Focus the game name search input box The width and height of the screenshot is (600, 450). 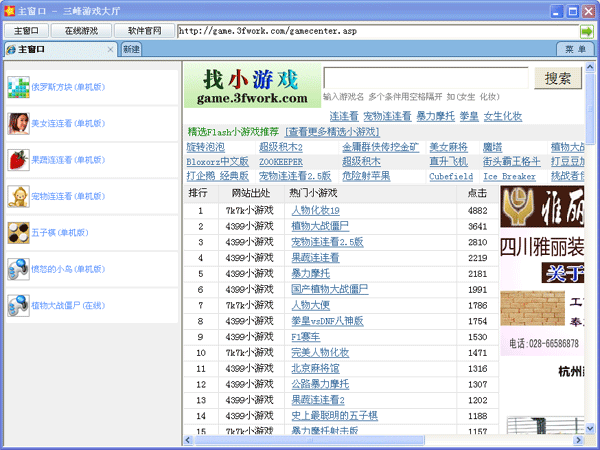pos(425,79)
